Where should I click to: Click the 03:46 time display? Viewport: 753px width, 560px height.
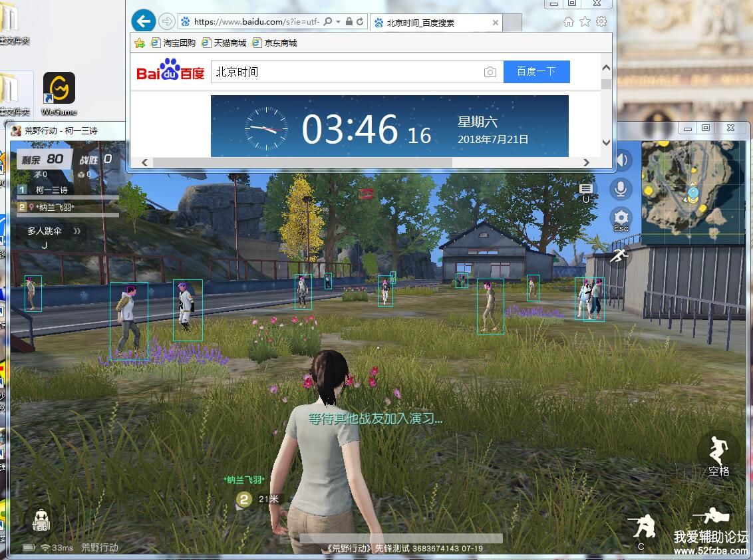pos(350,129)
